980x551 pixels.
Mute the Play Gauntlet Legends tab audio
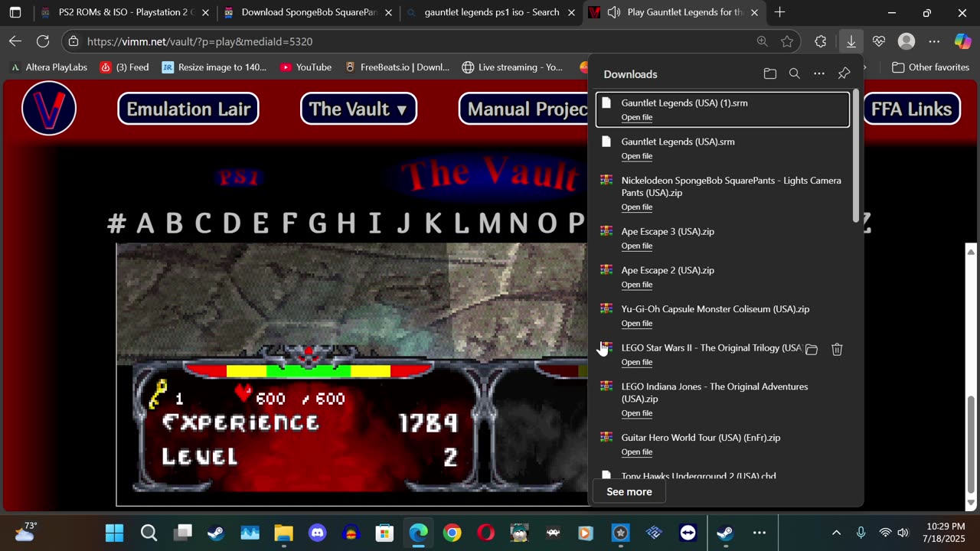613,12
